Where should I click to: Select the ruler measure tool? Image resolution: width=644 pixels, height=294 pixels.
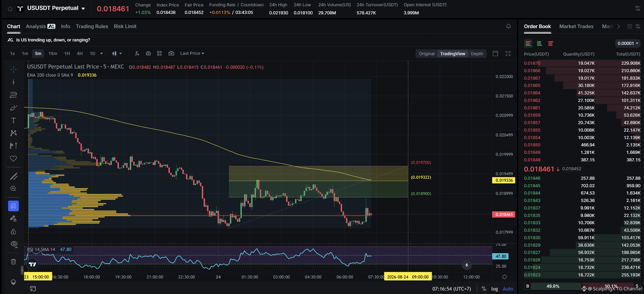pos(14,176)
